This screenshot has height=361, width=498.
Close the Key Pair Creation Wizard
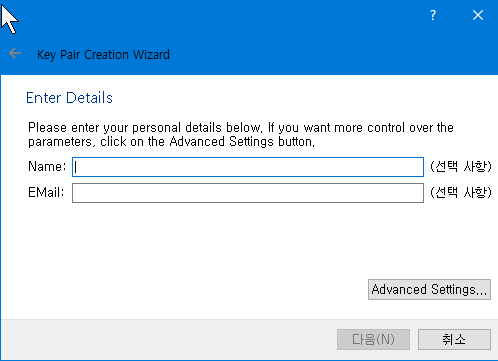[x=478, y=15]
